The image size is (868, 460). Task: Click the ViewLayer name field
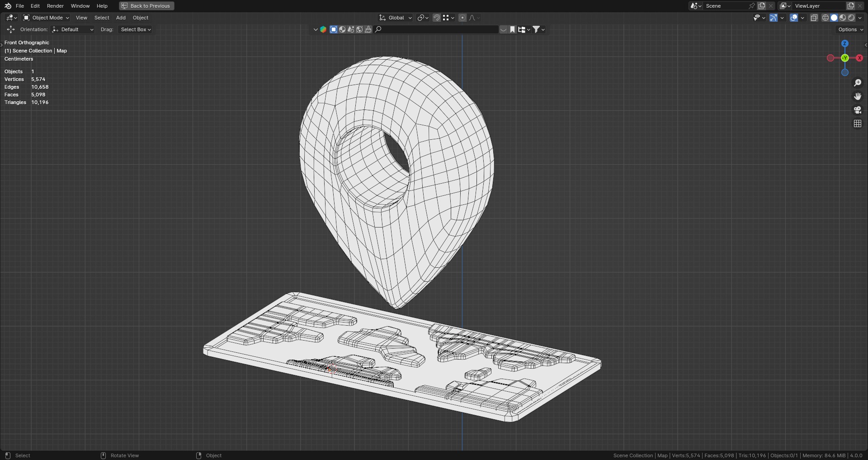coord(819,6)
